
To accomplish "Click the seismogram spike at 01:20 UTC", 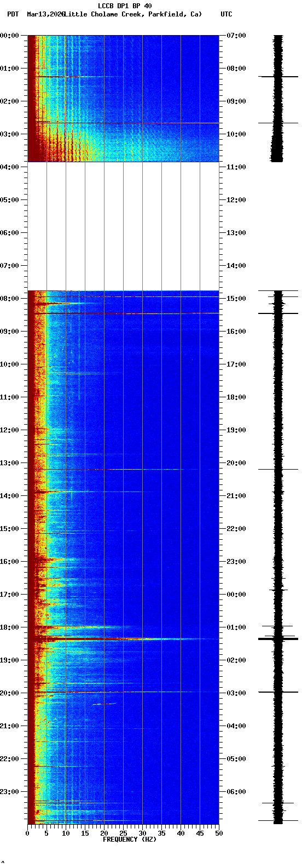I will 278,639.
